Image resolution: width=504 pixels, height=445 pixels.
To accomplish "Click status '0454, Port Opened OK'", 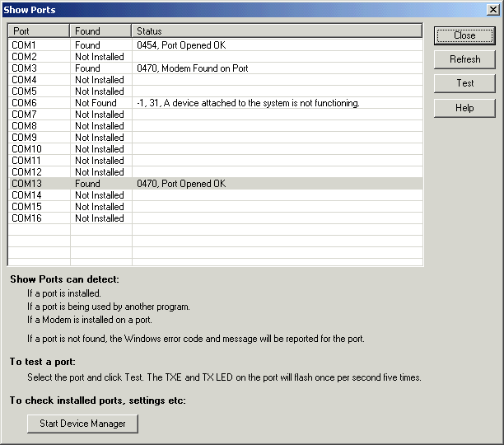I will 181,45.
